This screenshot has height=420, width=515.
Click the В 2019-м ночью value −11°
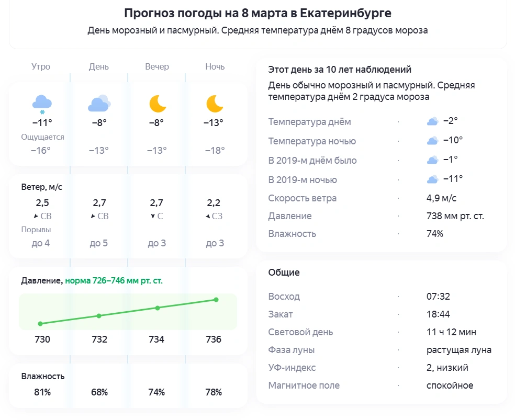[x=453, y=179]
